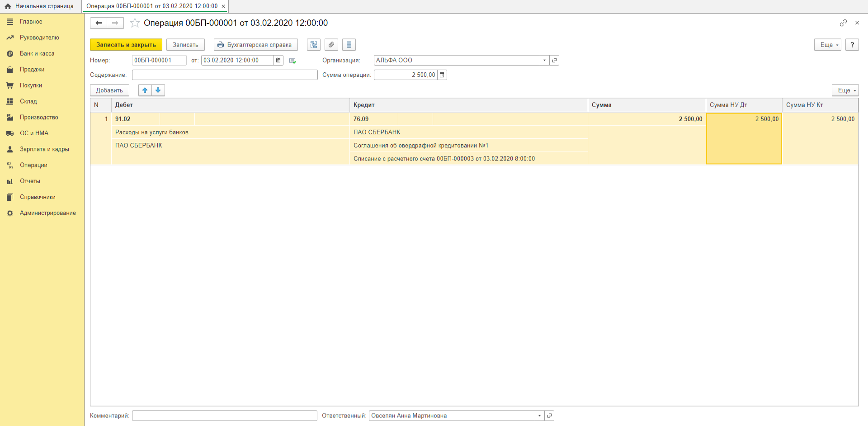Open Овсепян Анна Мартиновна user card
Image resolution: width=868 pixels, height=426 pixels.
549,416
